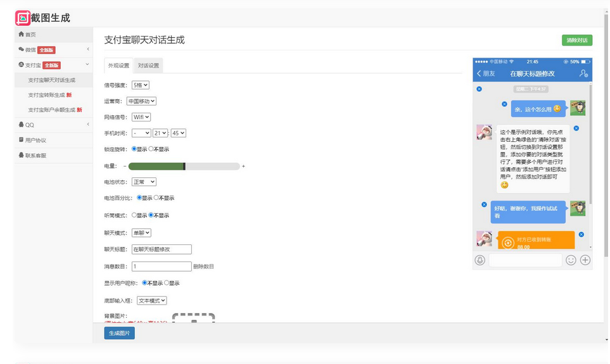Click the wifi icon in phone status bar

pyautogui.click(x=512, y=62)
